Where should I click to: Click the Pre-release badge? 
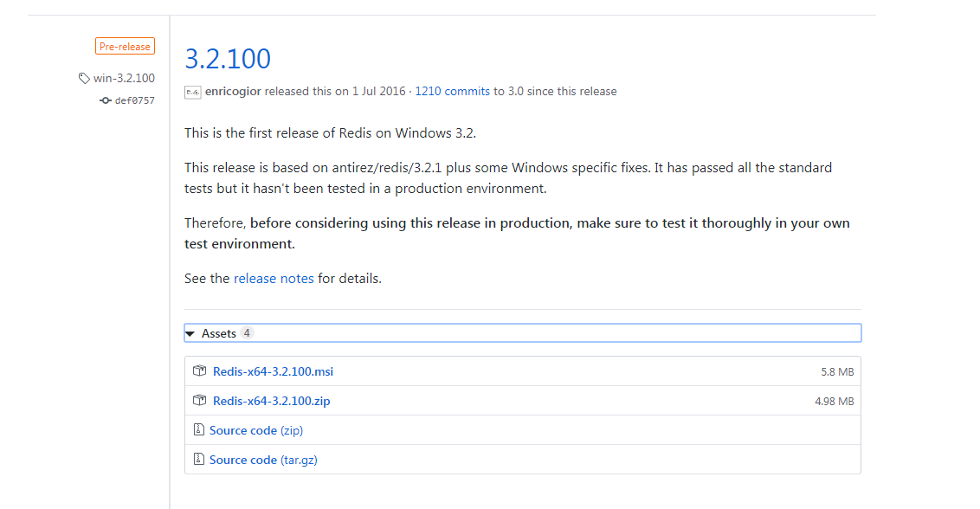coord(125,46)
